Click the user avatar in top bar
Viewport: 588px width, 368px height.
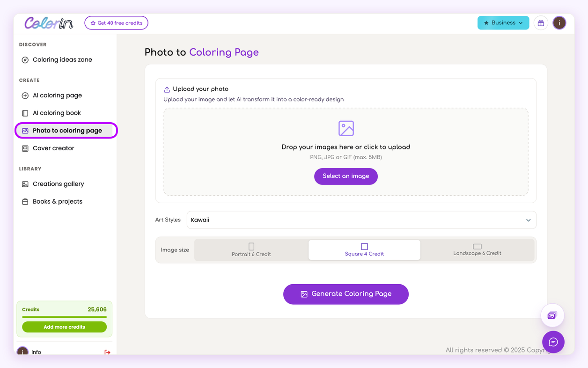559,23
